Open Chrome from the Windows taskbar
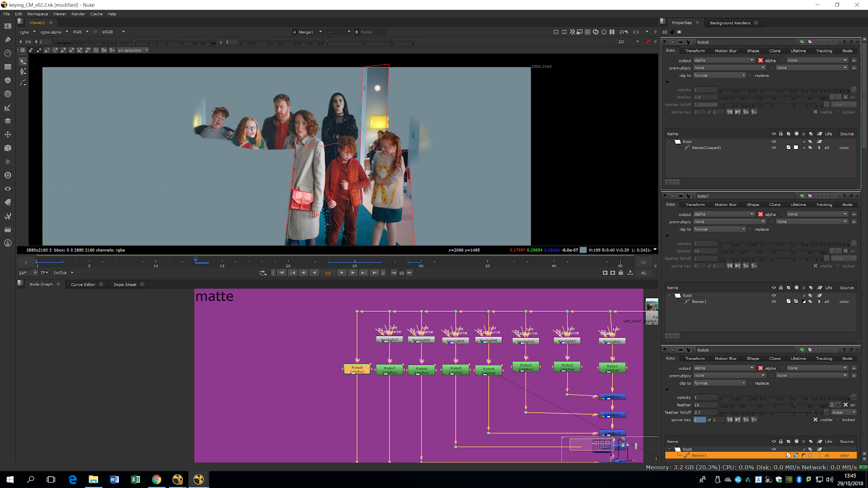Image resolution: width=868 pixels, height=488 pixels. tap(156, 479)
